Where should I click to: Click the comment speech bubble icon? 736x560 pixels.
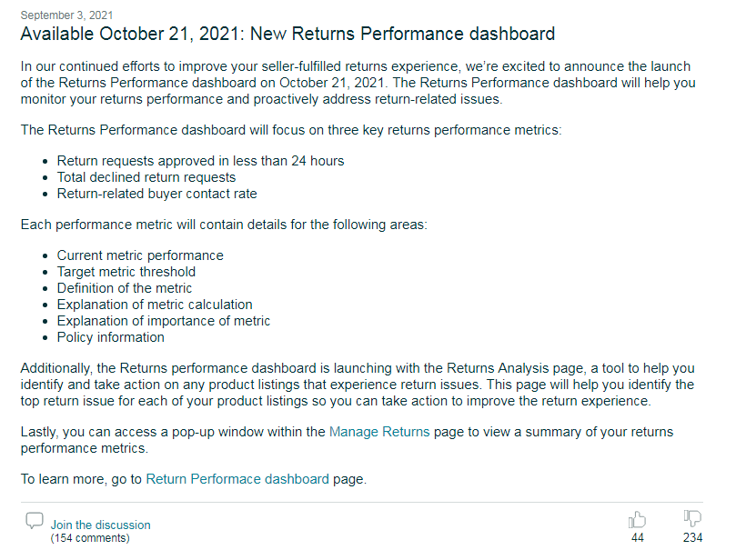(x=35, y=521)
